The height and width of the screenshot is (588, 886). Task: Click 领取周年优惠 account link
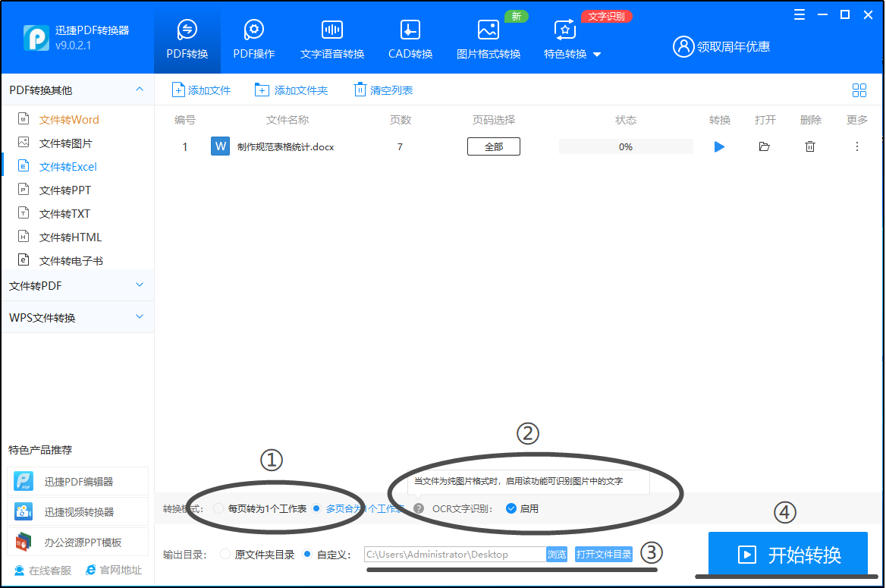tap(721, 46)
